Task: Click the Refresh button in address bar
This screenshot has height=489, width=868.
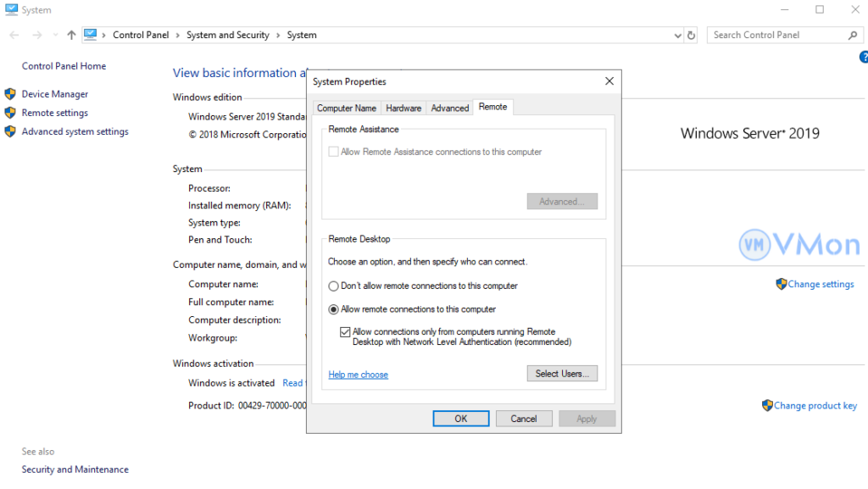Action: point(691,36)
